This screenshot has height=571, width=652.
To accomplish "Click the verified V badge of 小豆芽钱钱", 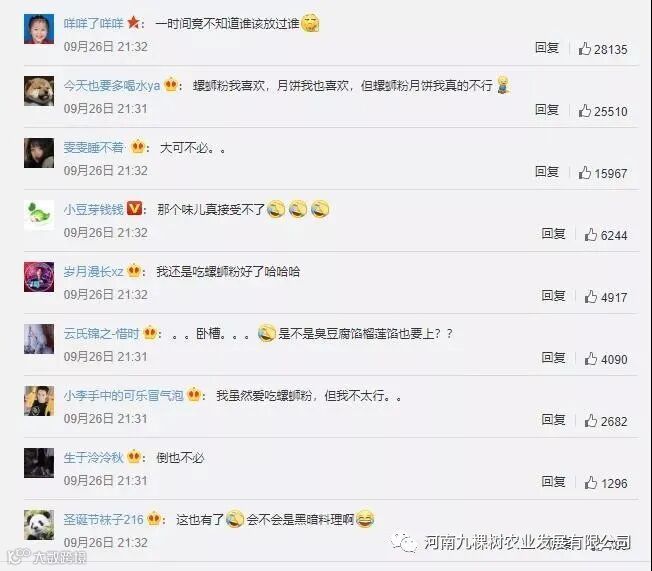I will 134,208.
